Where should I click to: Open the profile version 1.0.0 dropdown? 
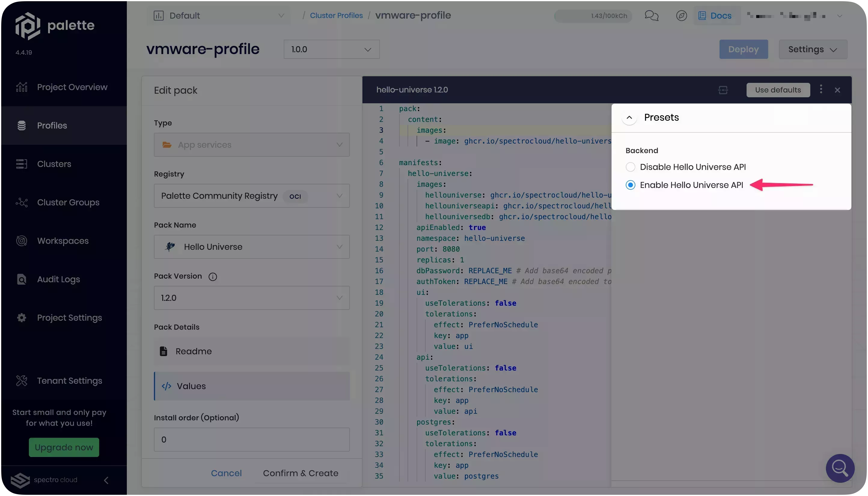[332, 49]
